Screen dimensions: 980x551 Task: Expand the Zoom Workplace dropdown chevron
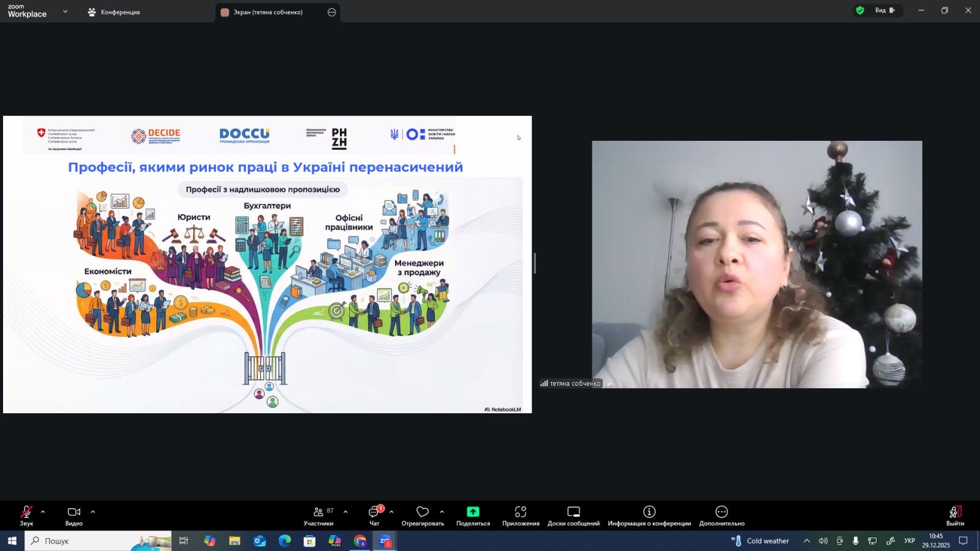pos(66,12)
